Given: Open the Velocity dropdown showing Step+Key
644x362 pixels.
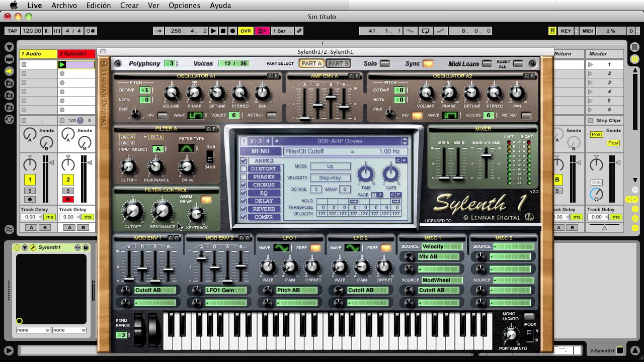Looking at the screenshot, I should tap(330, 177).
